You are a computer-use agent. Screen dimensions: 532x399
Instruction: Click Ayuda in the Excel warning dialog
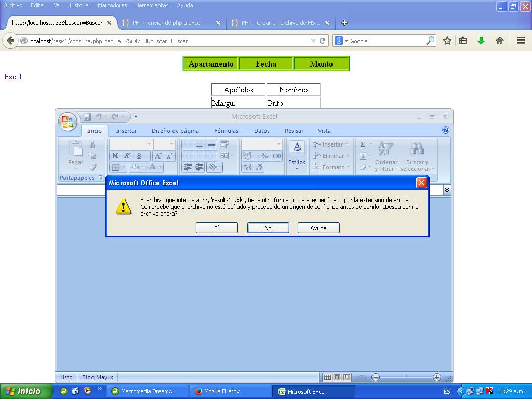pyautogui.click(x=318, y=228)
